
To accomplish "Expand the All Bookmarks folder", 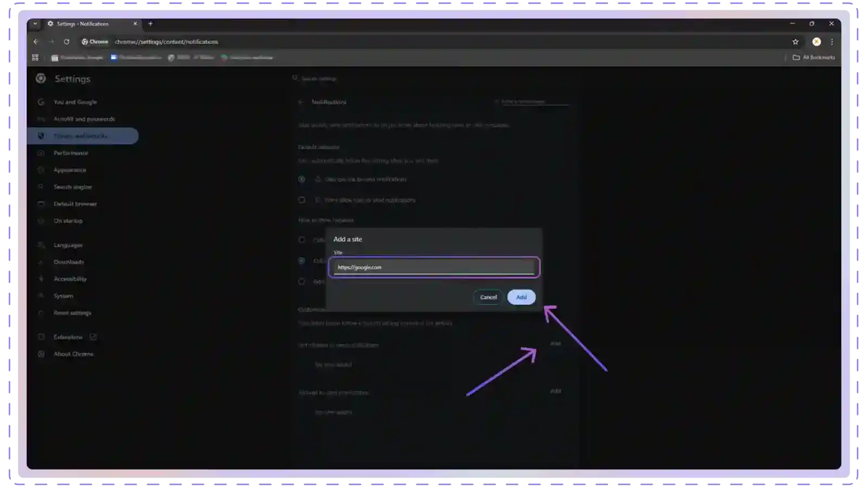I will pyautogui.click(x=813, y=57).
